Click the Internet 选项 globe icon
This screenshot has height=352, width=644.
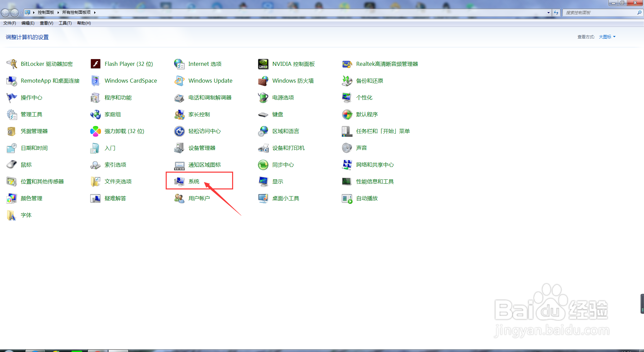pyautogui.click(x=179, y=64)
